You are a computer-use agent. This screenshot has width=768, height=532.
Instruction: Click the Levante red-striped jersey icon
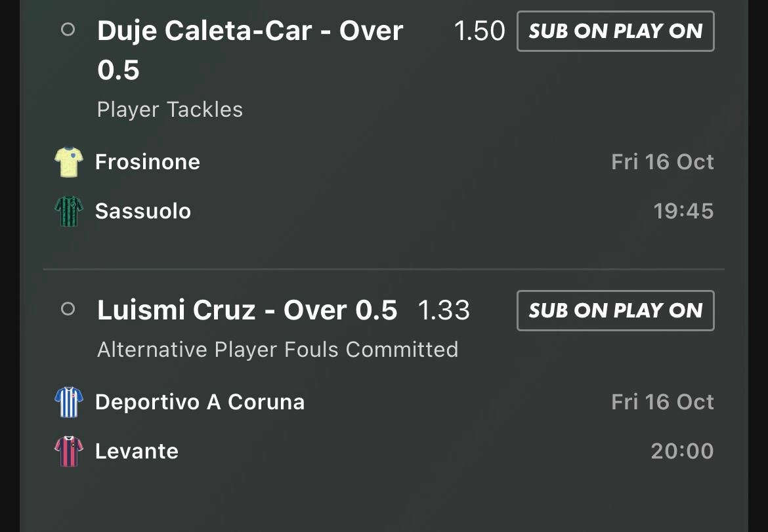[x=68, y=451]
